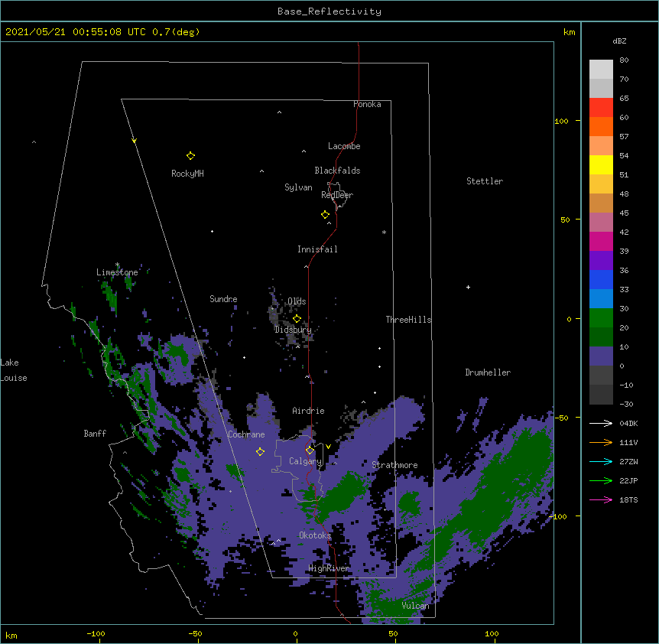659x644 pixels.
Task: Click the asterisk marker east of Innisfail
Action: 384,233
